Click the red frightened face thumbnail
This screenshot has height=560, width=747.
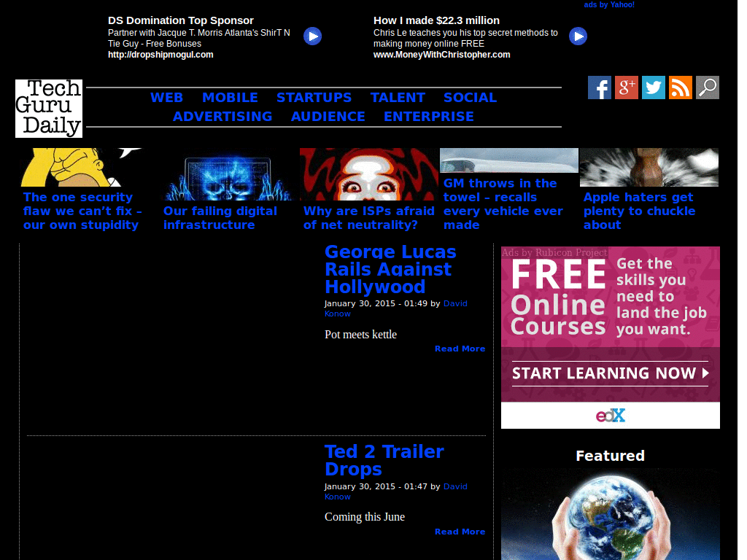click(369, 174)
